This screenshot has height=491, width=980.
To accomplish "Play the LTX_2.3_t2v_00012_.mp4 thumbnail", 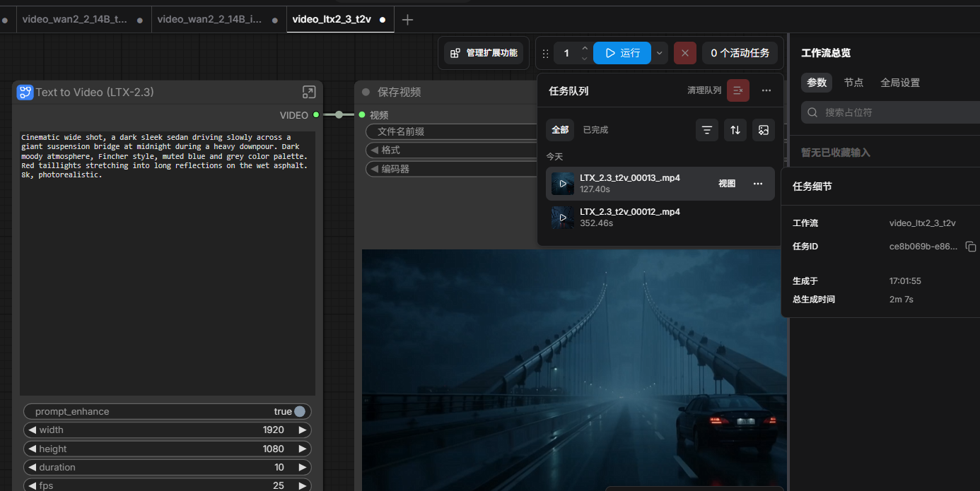I will point(563,218).
